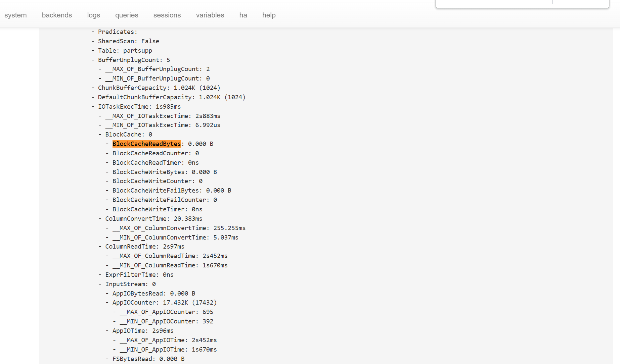Click the __MIN_OF_AppIOTime metric line
Screen dimensions: 620x364
168,350
